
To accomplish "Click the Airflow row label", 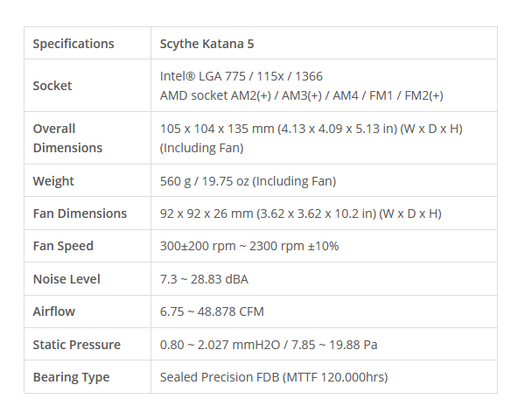I will click(x=54, y=311).
